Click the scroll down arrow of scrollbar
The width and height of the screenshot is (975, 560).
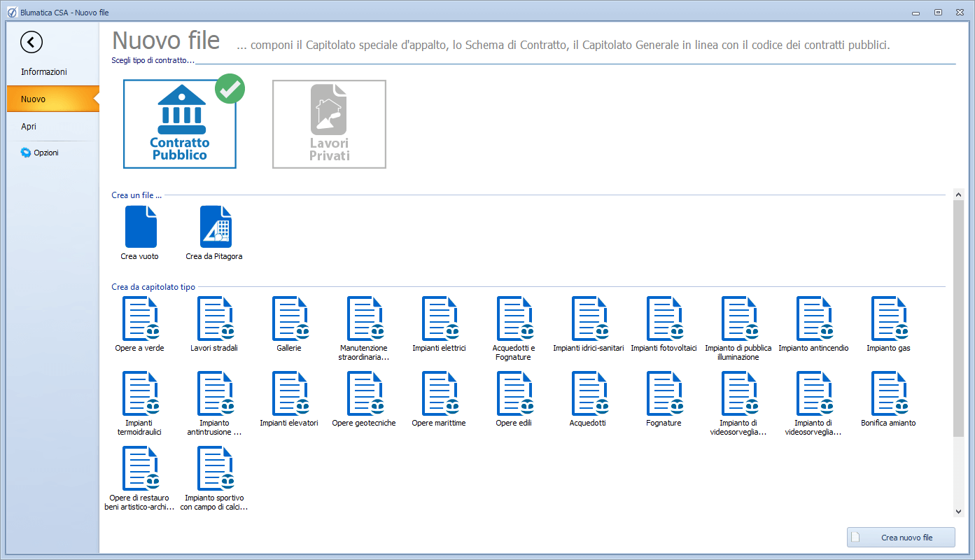(x=958, y=512)
